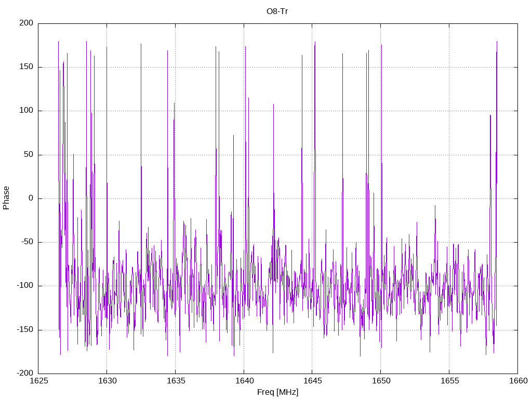Click the x-axis tick label 1635
Viewport: 532px width, 399px height.
pyautogui.click(x=176, y=381)
